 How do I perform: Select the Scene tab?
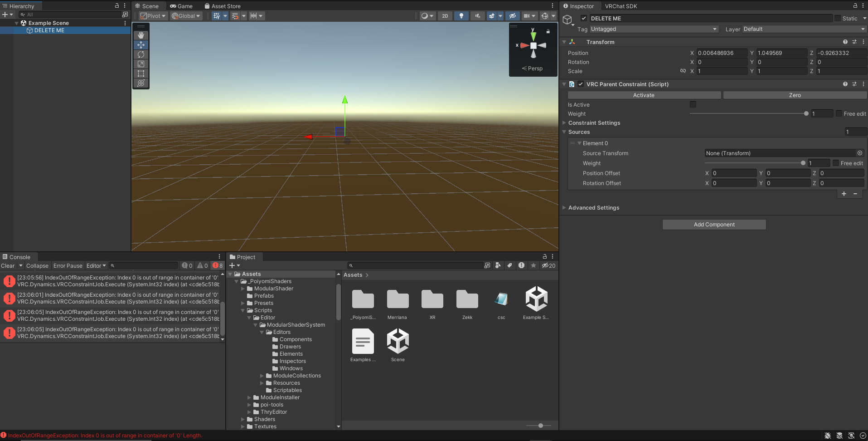147,6
